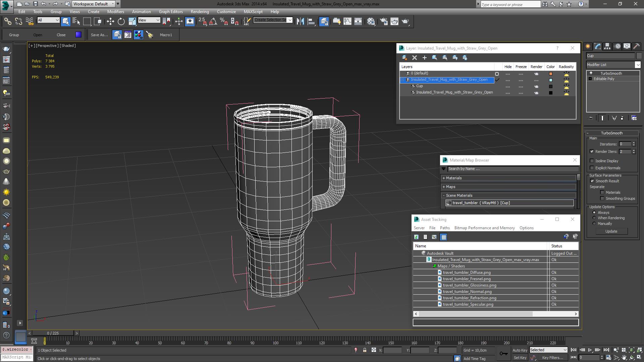Click the Search by Name field
The height and width of the screenshot is (362, 644).
(x=513, y=169)
